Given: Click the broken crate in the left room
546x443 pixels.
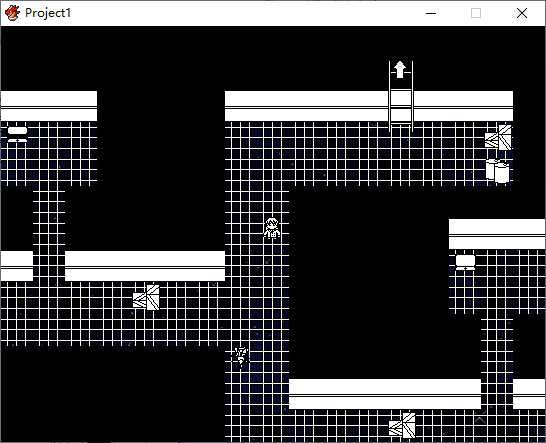Looking at the screenshot, I should tap(146, 297).
